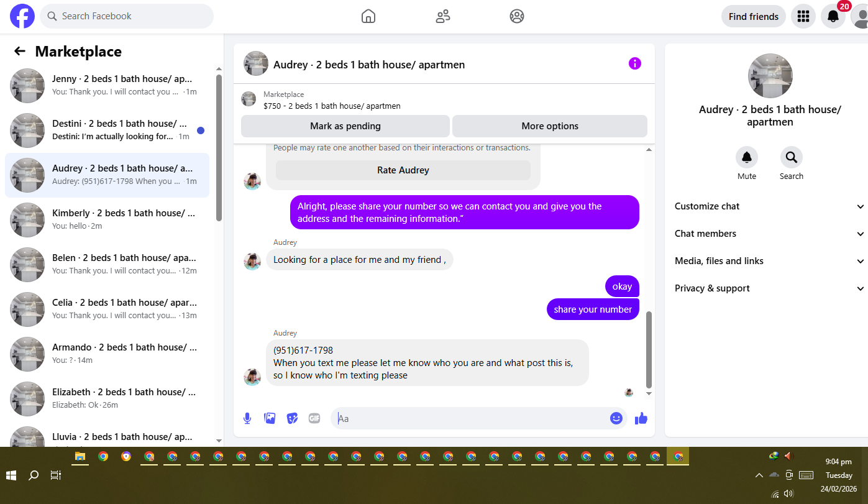Image resolution: width=868 pixels, height=504 pixels.
Task: Open the emoji picker smiley icon
Action: pyautogui.click(x=616, y=418)
